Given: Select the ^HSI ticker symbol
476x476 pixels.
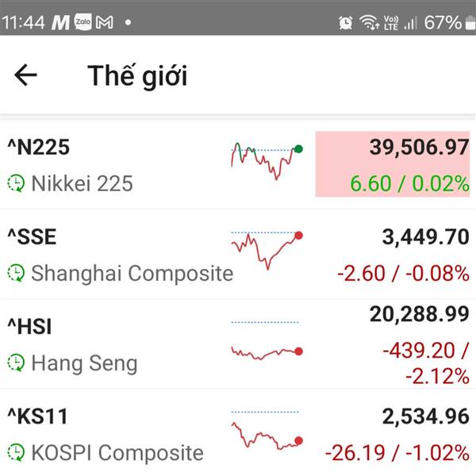Looking at the screenshot, I should (29, 327).
